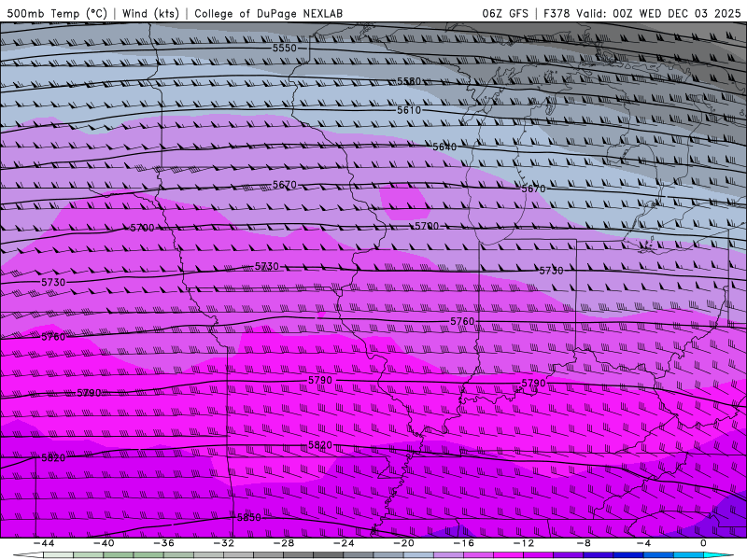Click the -40 value on the temperature scale
The width and height of the screenshot is (747, 560).
tap(104, 543)
